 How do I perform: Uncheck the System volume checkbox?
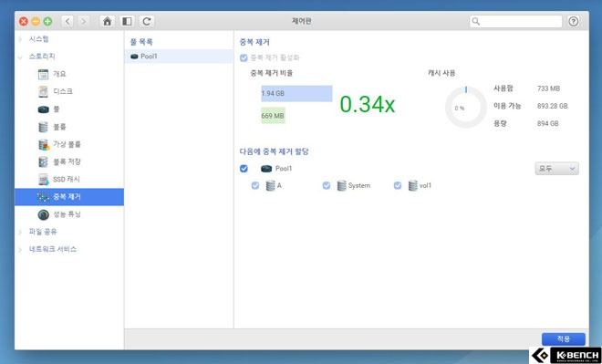click(x=327, y=185)
